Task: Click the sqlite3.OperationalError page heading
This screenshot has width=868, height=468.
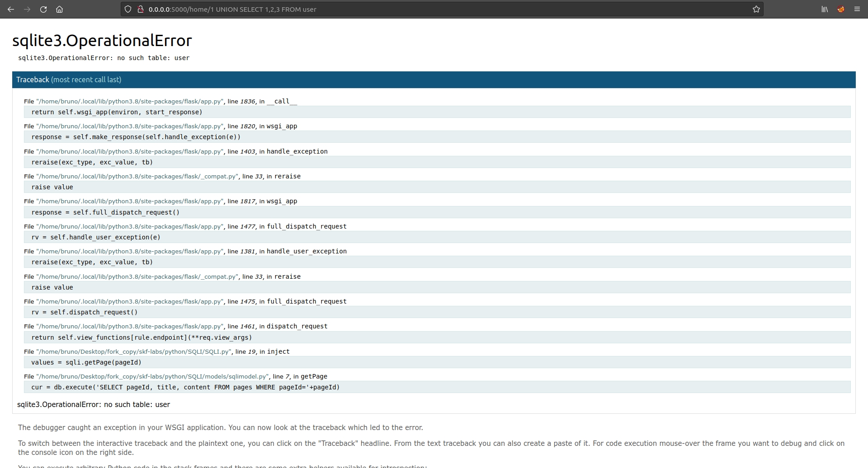Action: [102, 41]
